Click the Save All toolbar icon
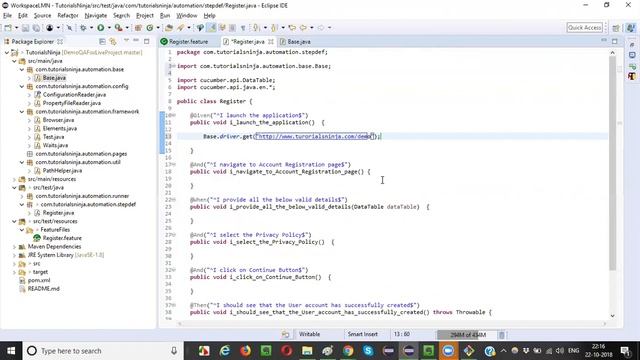 click(x=36, y=28)
